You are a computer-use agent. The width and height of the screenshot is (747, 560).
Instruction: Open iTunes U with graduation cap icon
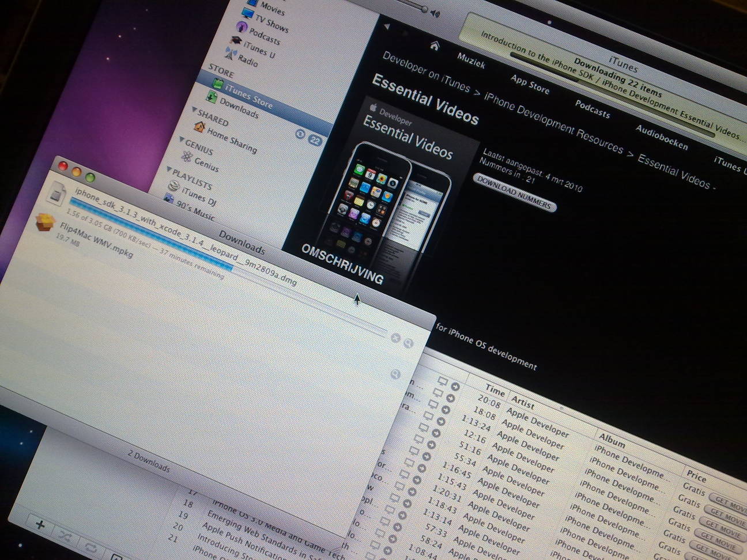(x=236, y=40)
